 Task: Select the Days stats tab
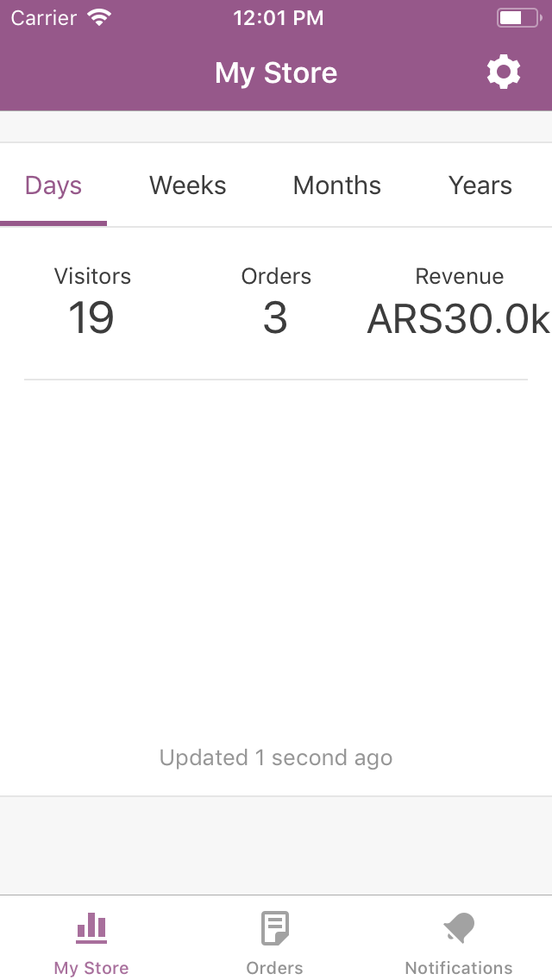point(53,185)
